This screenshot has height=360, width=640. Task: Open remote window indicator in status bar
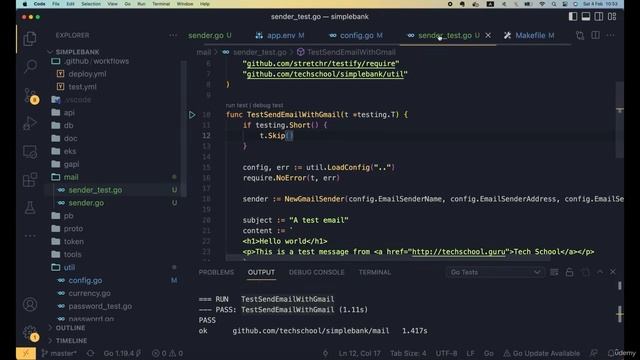26,353
